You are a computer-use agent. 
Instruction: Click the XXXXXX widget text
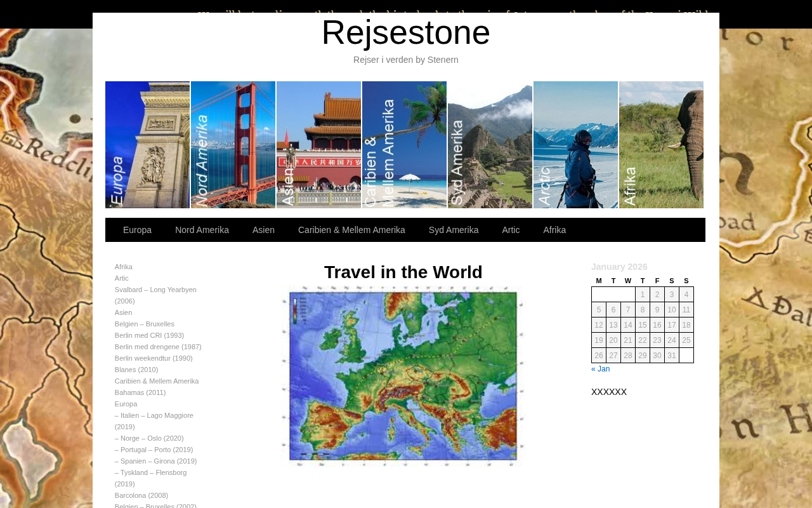(x=609, y=392)
